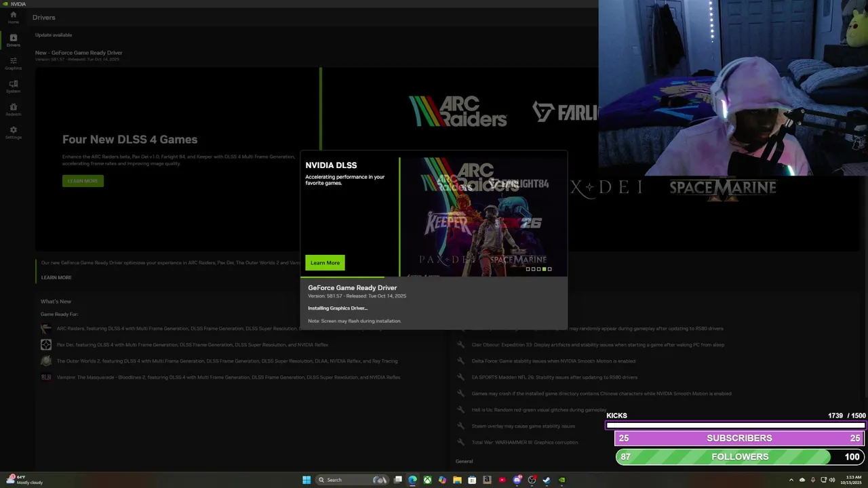The width and height of the screenshot is (868, 488).
Task: Open File Explorer from taskbar
Action: 457,480
